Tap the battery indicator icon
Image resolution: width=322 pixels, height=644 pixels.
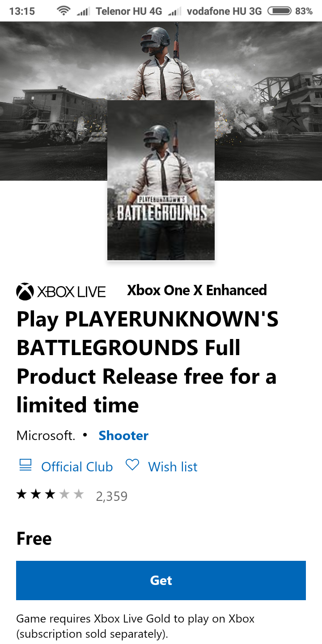pyautogui.click(x=280, y=11)
